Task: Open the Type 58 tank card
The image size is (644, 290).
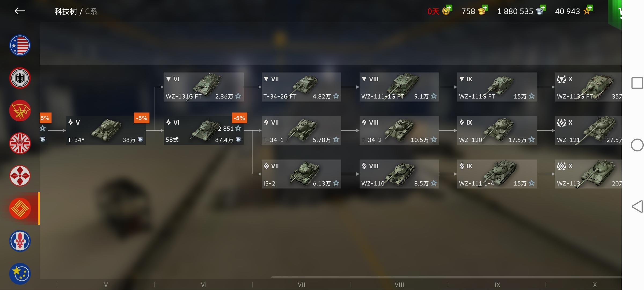Action: (x=204, y=130)
